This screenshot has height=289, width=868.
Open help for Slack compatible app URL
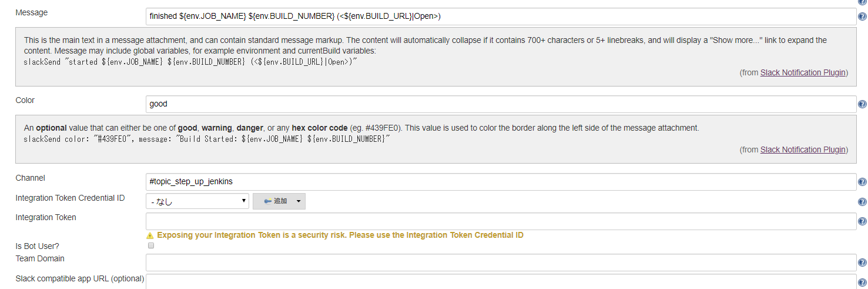[x=862, y=282]
